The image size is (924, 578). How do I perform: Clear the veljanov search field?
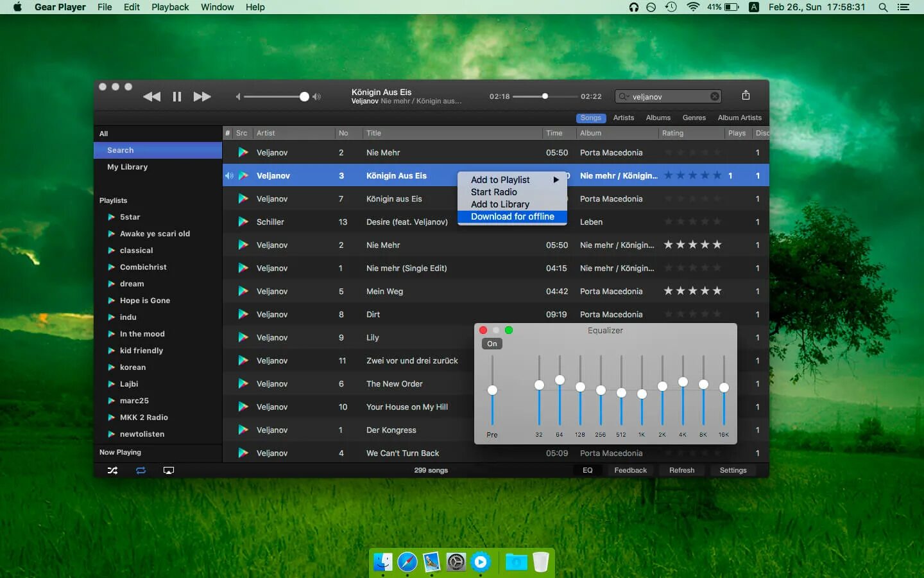pyautogui.click(x=714, y=96)
